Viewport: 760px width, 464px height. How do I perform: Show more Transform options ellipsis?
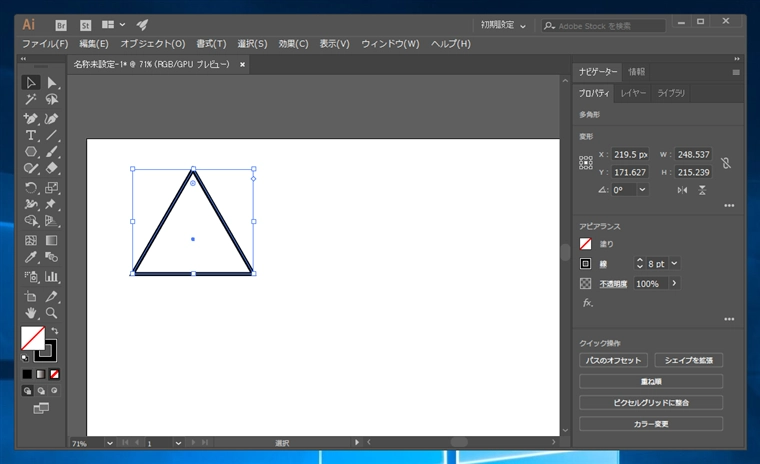click(x=729, y=206)
